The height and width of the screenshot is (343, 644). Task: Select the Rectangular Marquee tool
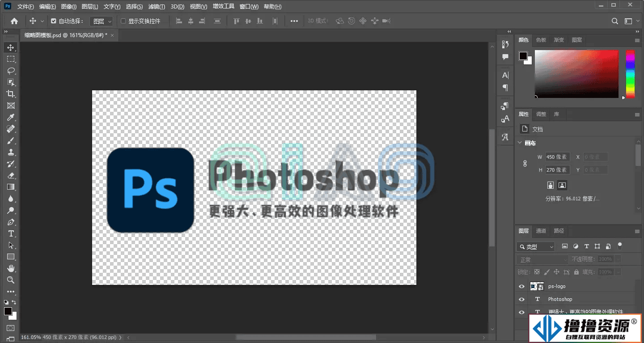tap(11, 59)
